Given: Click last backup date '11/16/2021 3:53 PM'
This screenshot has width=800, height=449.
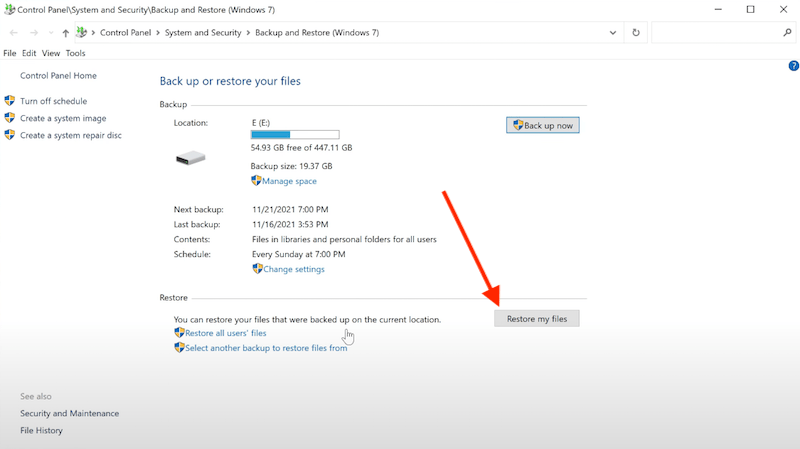Looking at the screenshot, I should coord(290,224).
